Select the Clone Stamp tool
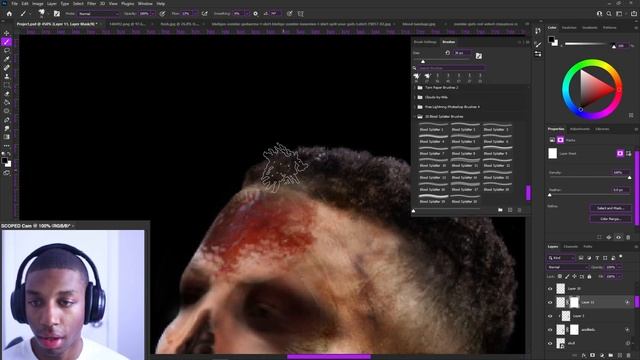The width and height of the screenshot is (640, 360). point(7,76)
